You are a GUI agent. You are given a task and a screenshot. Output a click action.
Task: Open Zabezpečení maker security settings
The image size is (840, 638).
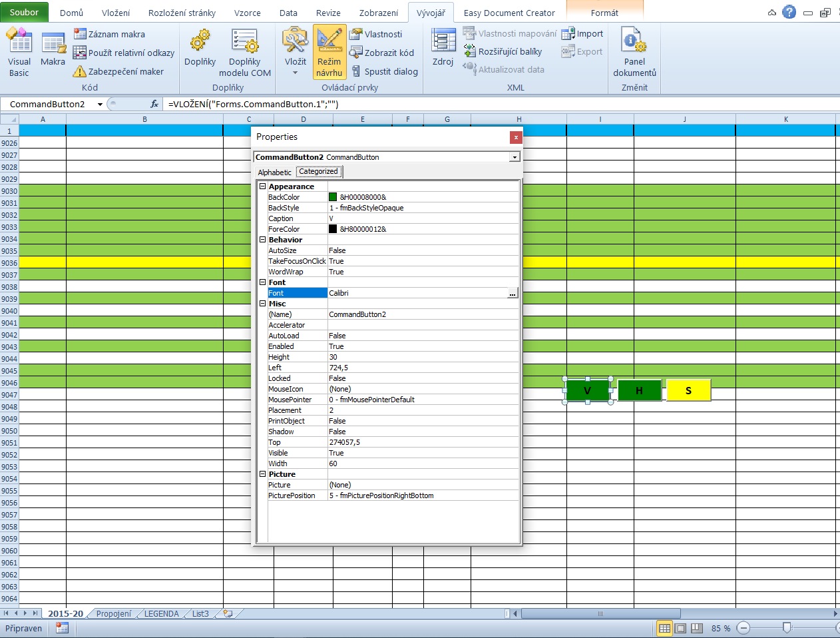click(x=118, y=71)
